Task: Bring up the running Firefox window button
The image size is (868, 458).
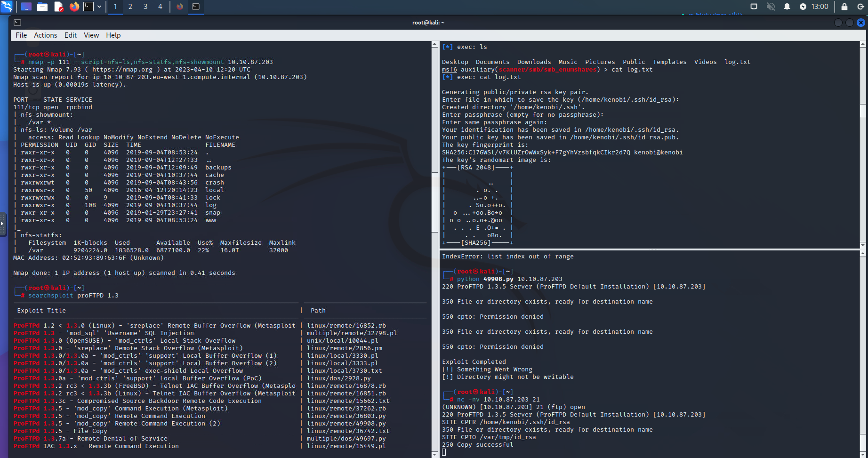Action: point(180,7)
